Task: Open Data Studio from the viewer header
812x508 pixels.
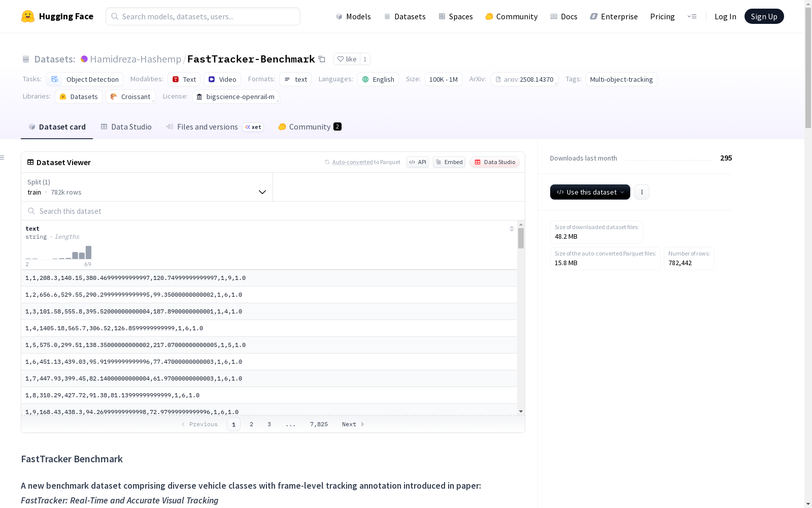Action: coord(494,162)
